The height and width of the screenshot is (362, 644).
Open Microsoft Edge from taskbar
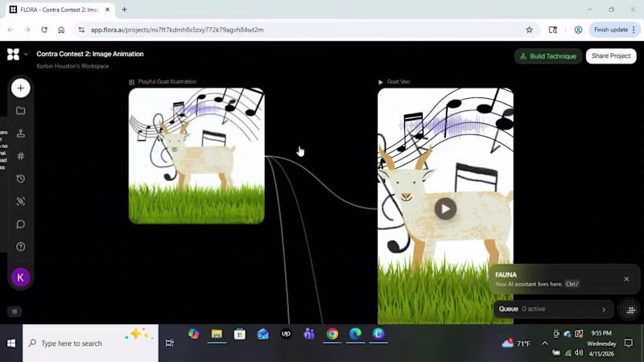[355, 334]
